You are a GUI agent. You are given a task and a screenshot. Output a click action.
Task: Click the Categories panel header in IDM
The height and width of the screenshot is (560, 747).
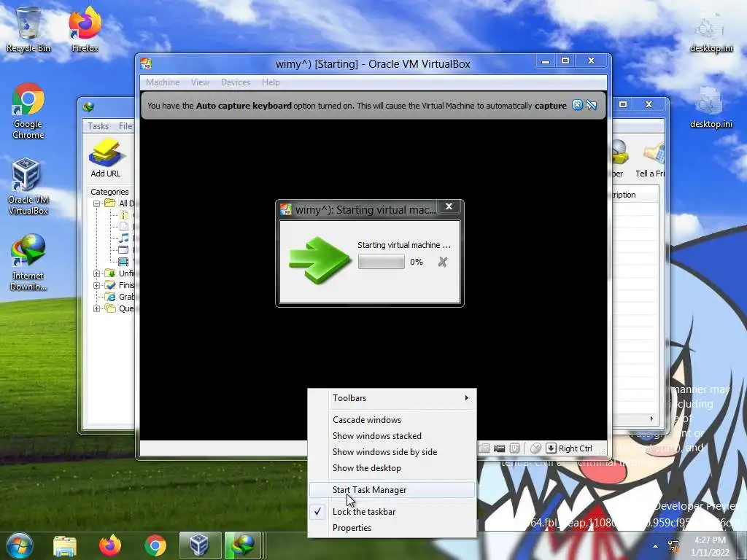109,192
